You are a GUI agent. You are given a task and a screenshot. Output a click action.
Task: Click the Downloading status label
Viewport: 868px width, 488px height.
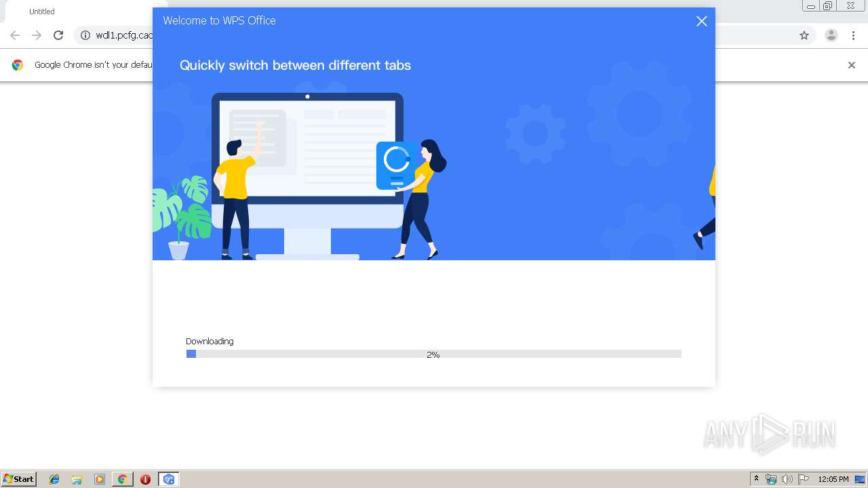(210, 341)
